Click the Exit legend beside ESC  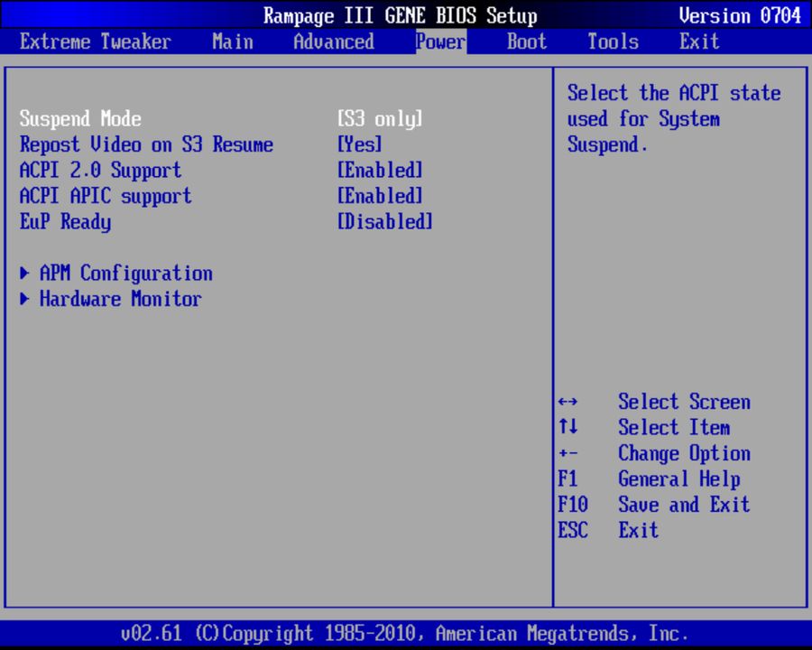click(639, 530)
